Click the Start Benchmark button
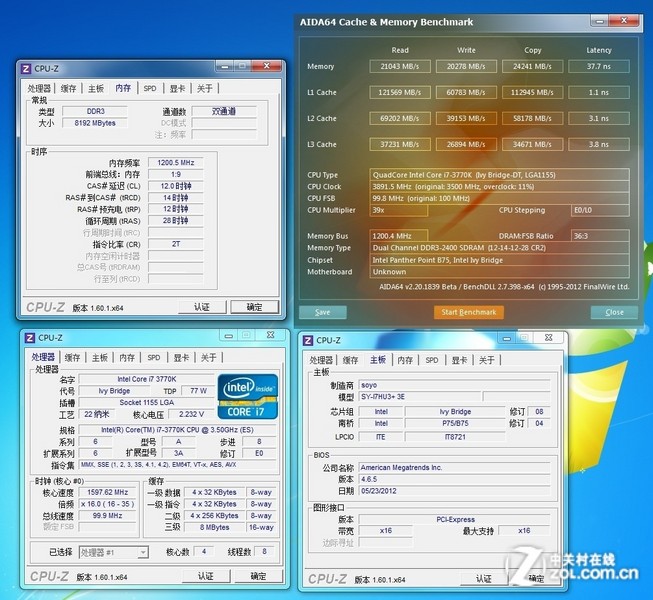 (469, 312)
